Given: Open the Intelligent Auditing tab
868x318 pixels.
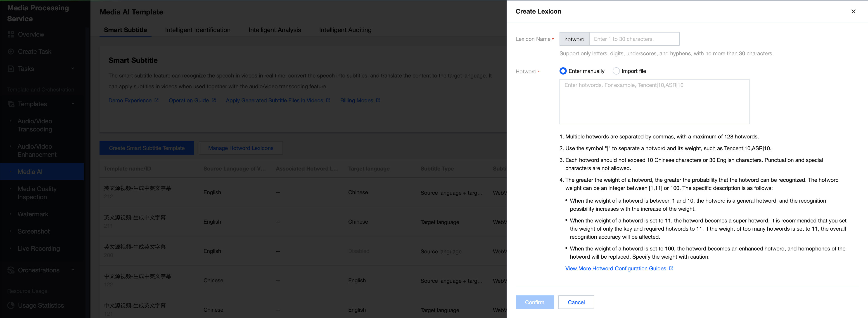Looking at the screenshot, I should click(345, 30).
